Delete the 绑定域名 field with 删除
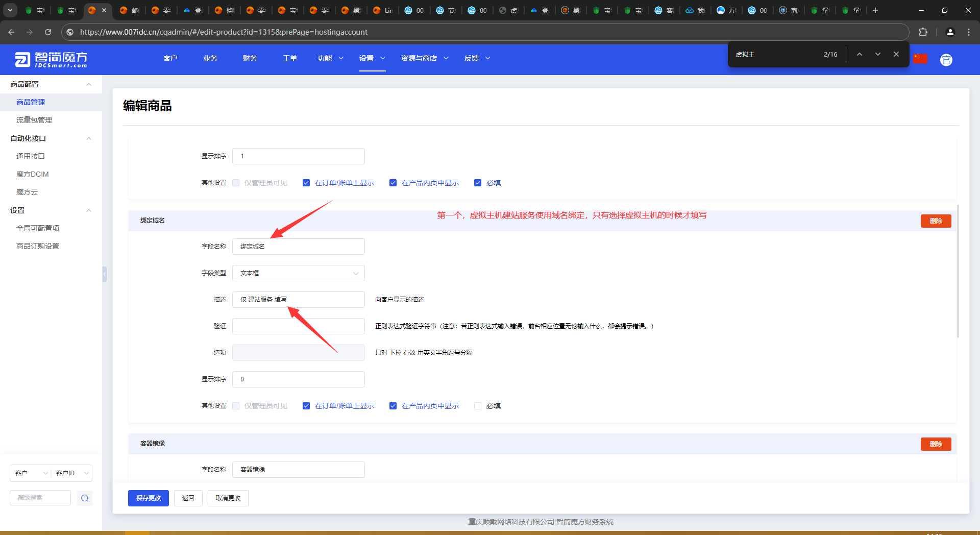 936,221
